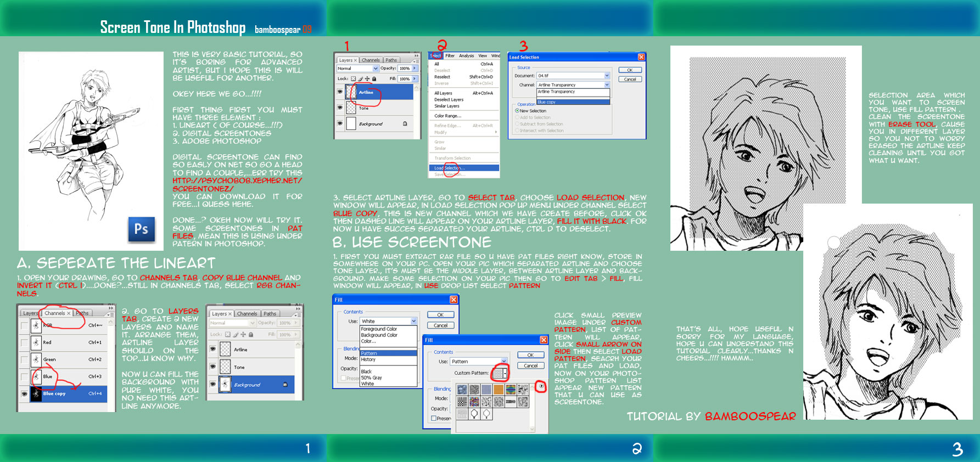Click the Blue copy channel thumbnail
Screen dimensions: 980x462
tap(36, 393)
